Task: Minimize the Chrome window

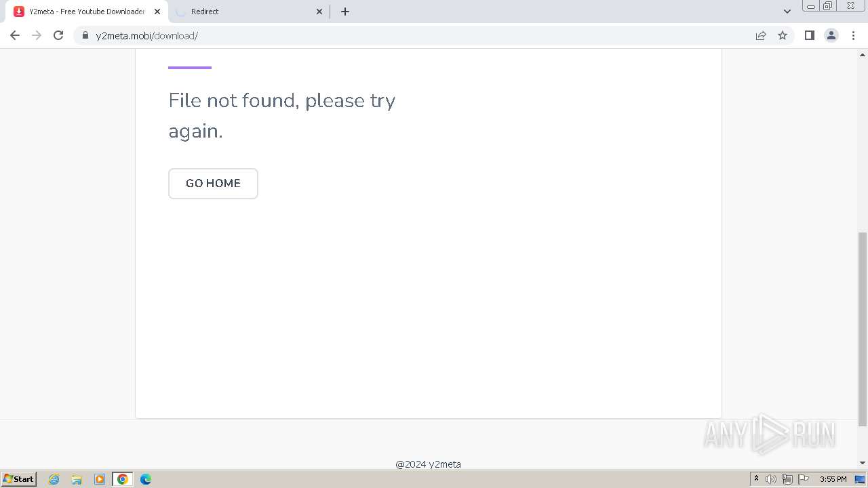Action: coord(810,6)
